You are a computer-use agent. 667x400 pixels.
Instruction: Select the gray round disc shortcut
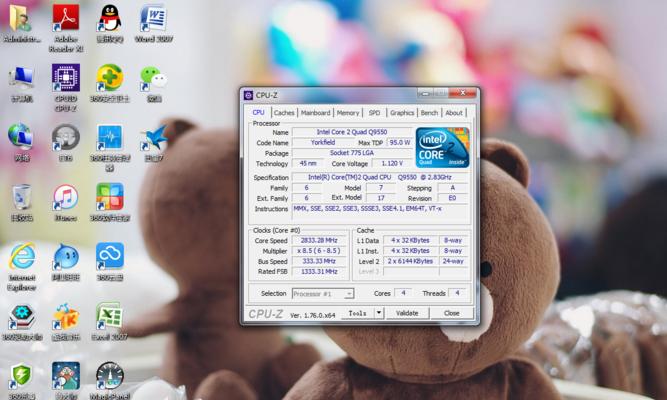66,137
